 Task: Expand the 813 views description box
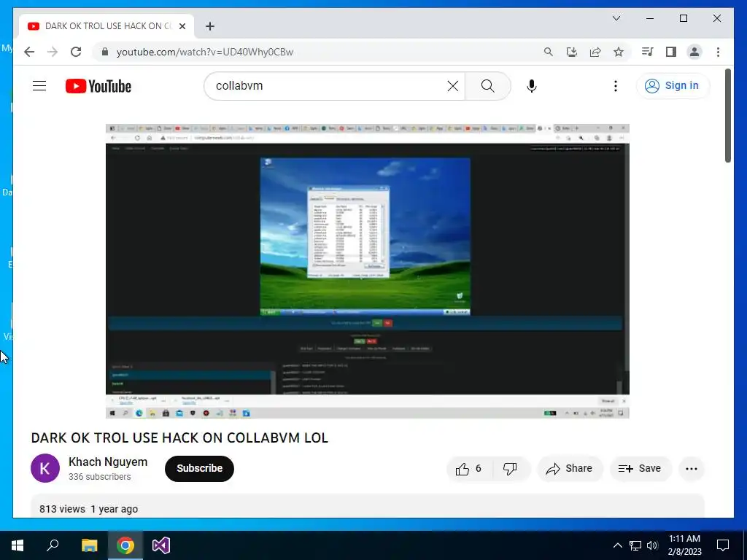click(368, 506)
